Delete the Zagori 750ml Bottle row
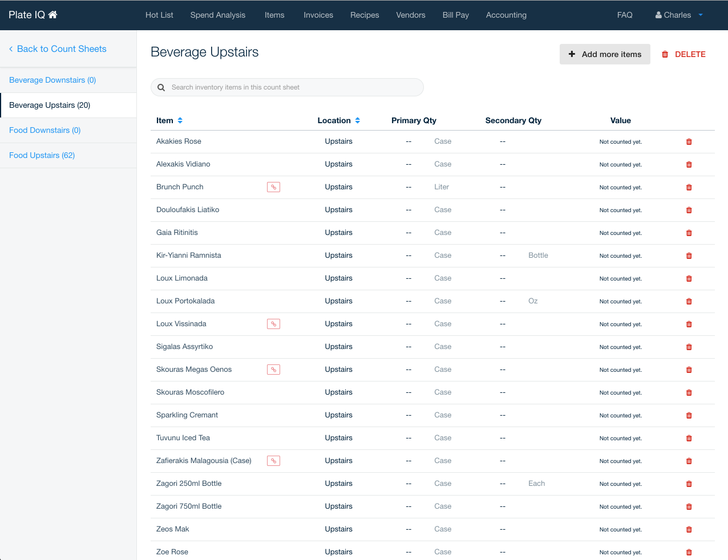The height and width of the screenshot is (560, 728). pos(689,506)
